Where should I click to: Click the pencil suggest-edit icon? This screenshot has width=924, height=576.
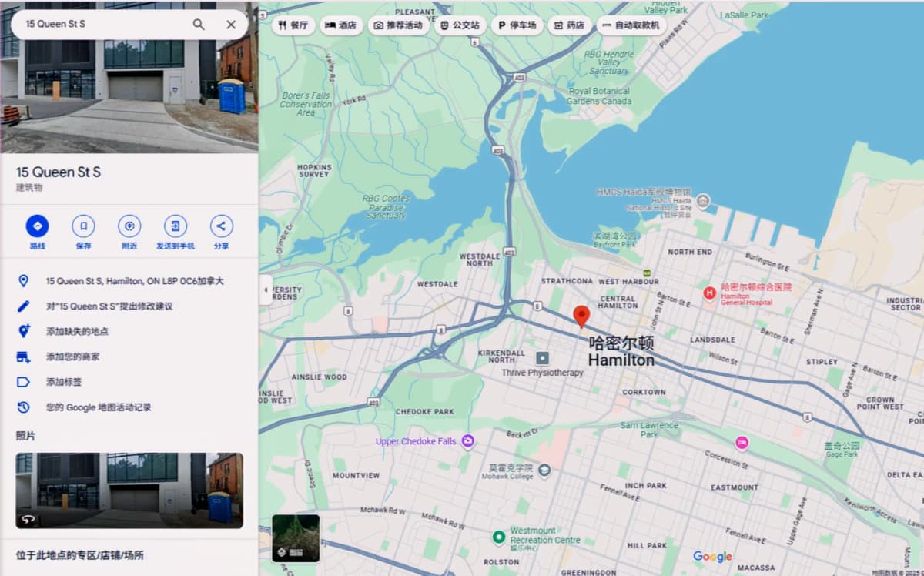[x=23, y=306]
